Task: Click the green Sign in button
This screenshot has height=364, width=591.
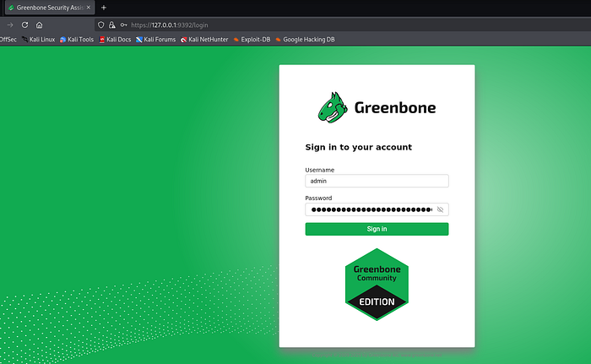Action: [x=377, y=229]
